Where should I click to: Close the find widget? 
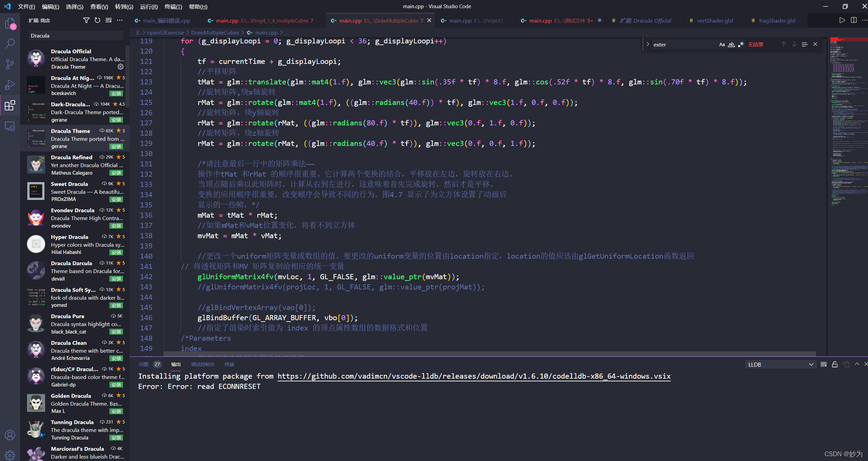(815, 44)
